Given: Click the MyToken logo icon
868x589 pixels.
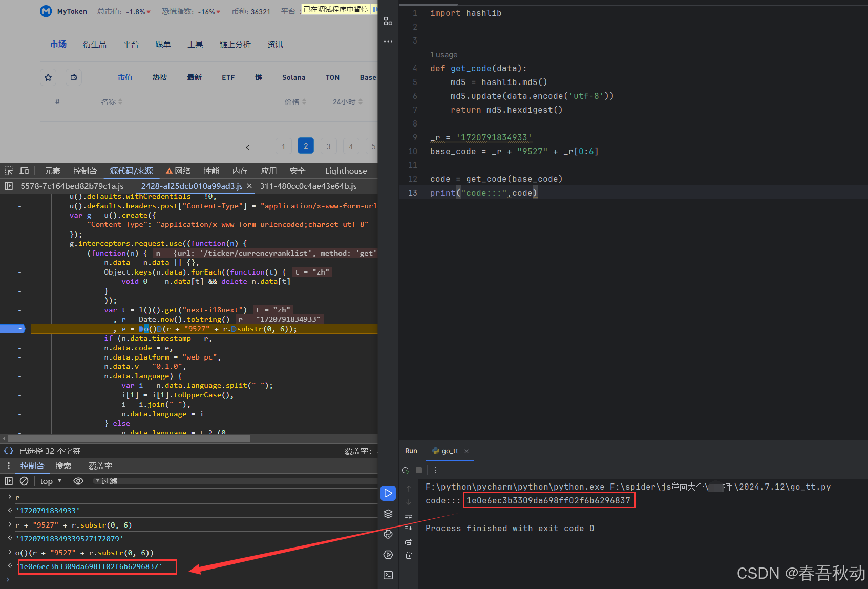Looking at the screenshot, I should (x=46, y=11).
